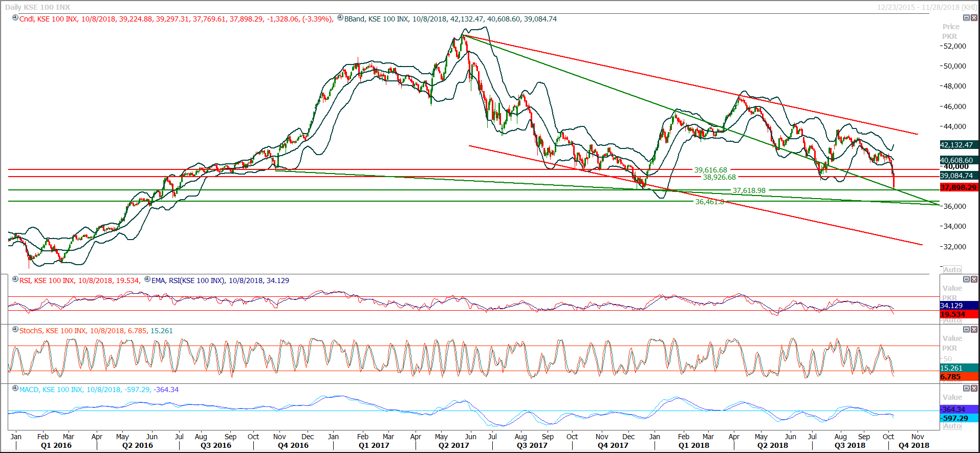
Task: Click the 39,616.68 horizontal level label
Action: (710, 170)
